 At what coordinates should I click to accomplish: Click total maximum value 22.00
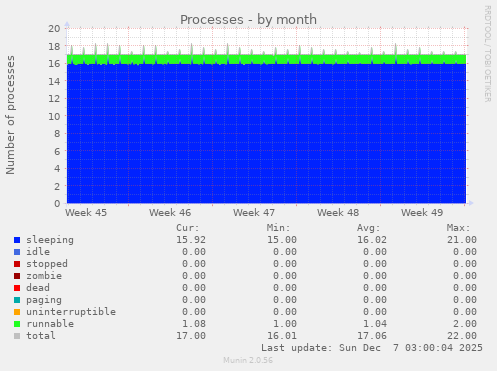pos(462,336)
